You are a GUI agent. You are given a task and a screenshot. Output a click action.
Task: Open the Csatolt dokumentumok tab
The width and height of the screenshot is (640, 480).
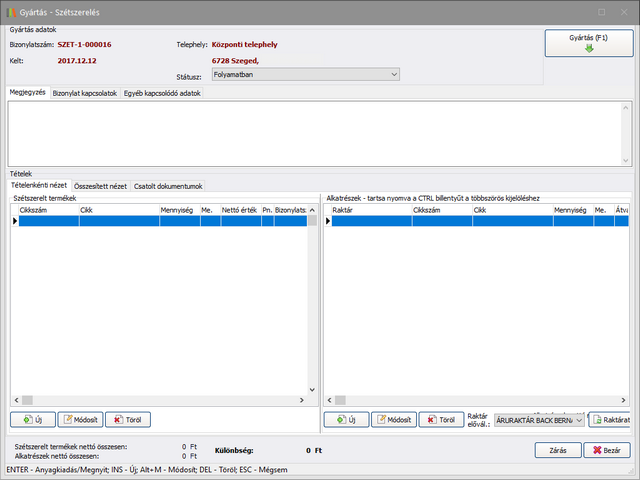click(168, 185)
